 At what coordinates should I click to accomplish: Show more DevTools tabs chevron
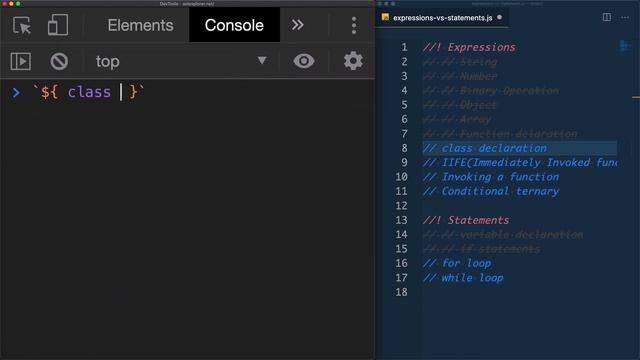click(x=298, y=25)
